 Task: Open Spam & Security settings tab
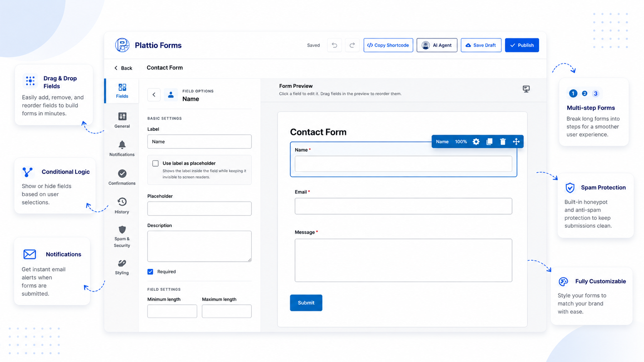tap(122, 237)
